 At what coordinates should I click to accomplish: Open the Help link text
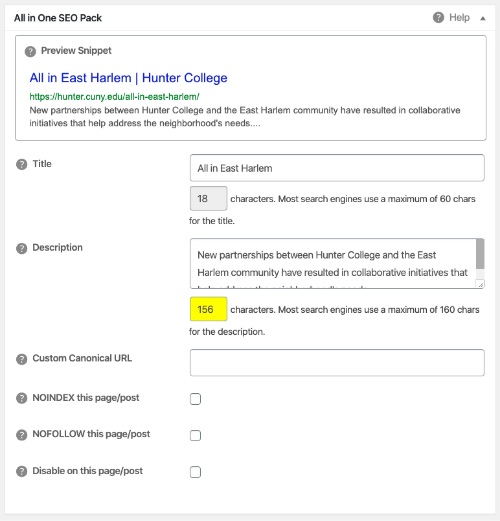pyautogui.click(x=459, y=17)
